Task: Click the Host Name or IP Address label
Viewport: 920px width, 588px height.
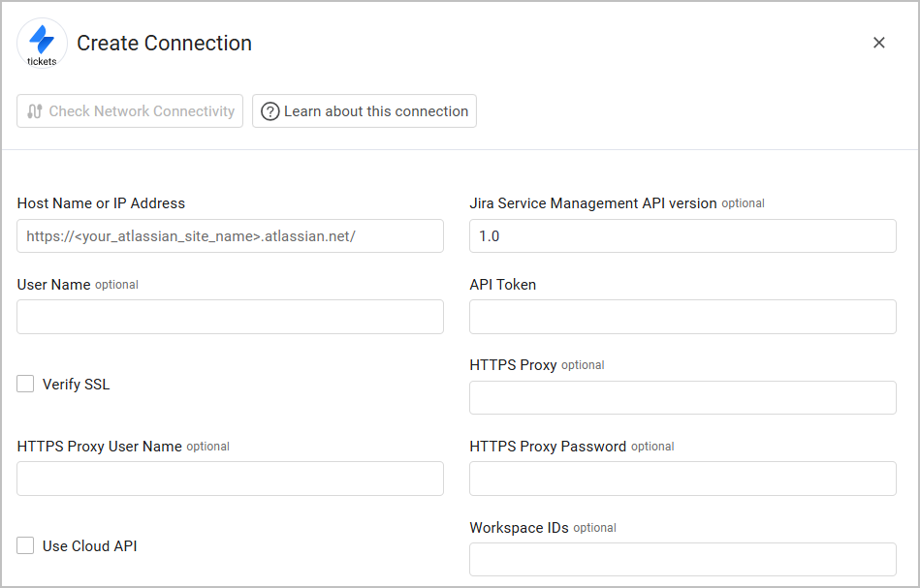Action: pos(101,203)
